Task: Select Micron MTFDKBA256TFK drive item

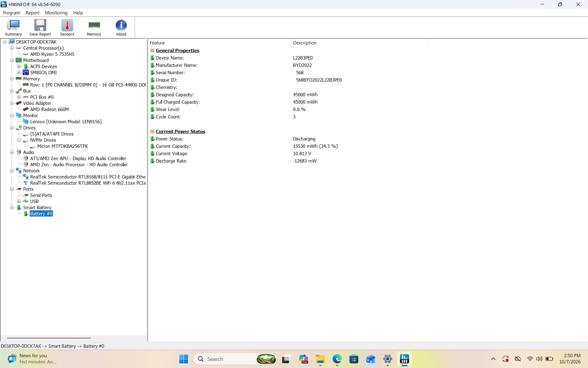Action: [x=62, y=146]
